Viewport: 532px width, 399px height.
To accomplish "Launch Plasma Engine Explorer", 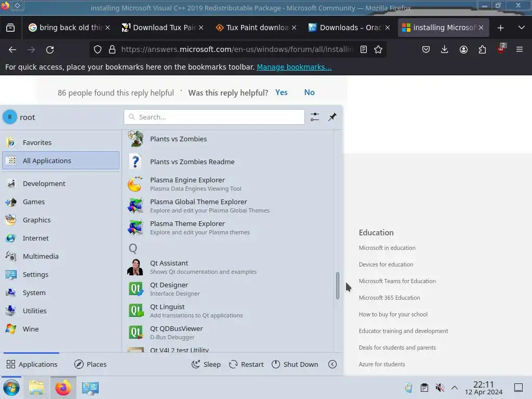I will 228,184.
